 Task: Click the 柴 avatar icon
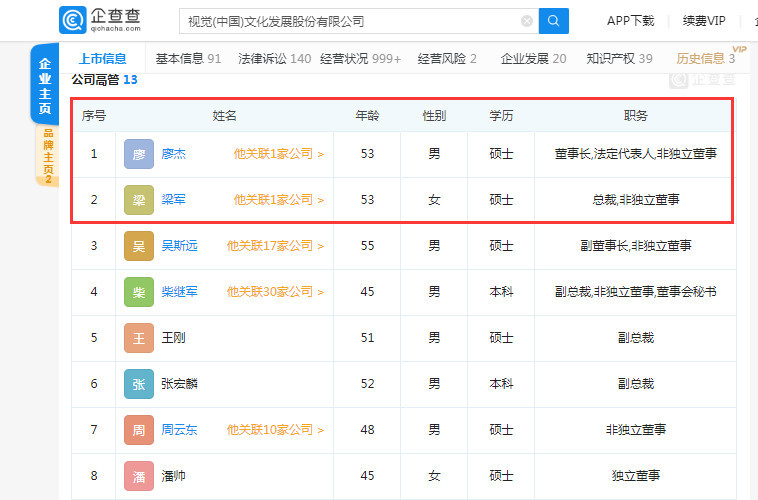[139, 292]
